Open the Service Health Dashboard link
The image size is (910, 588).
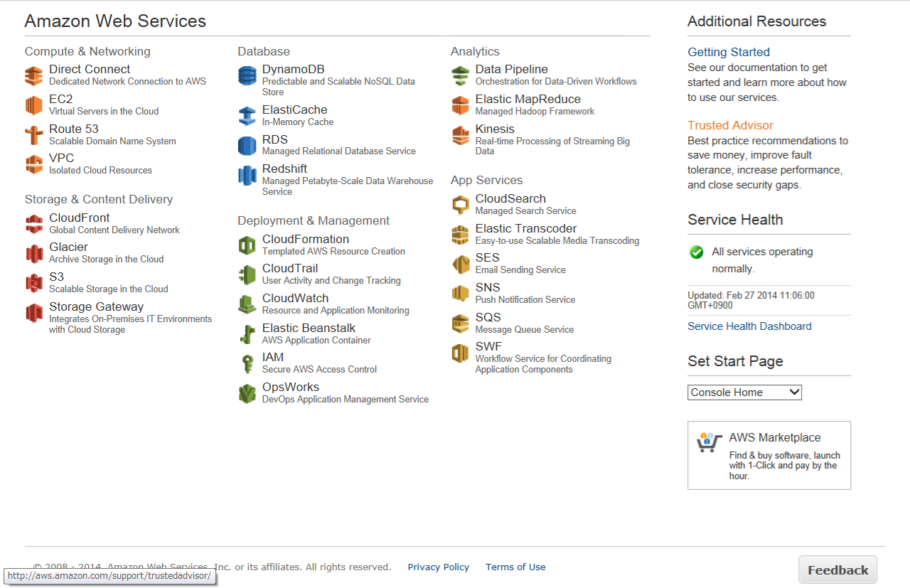coord(749,326)
